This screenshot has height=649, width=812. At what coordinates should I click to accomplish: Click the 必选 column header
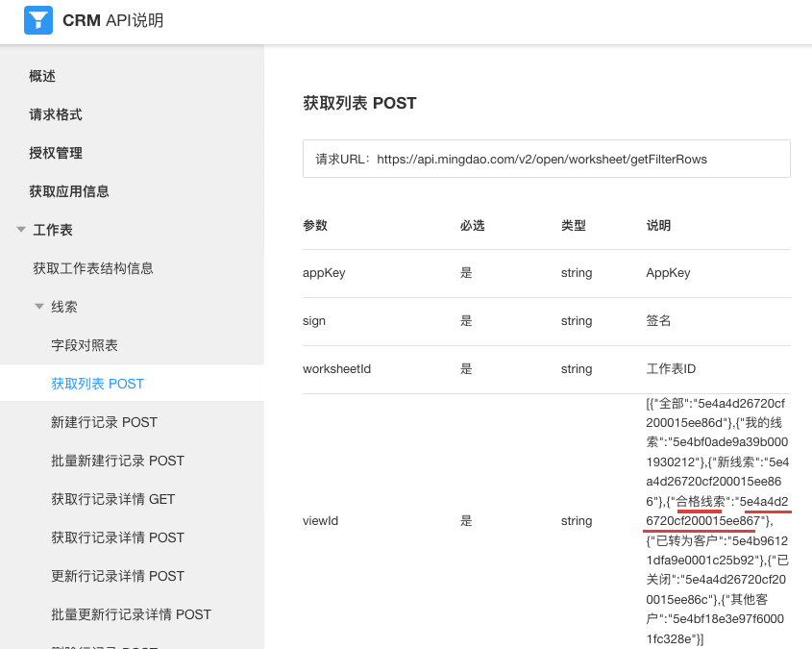pyautogui.click(x=472, y=225)
